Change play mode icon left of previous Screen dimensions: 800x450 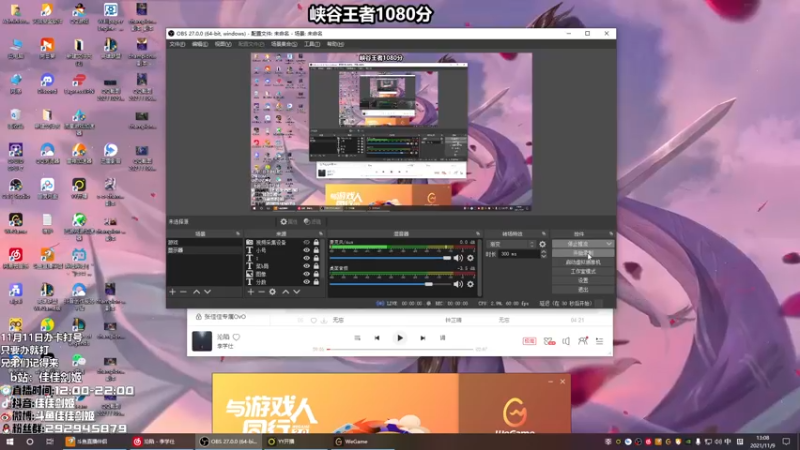point(357,338)
